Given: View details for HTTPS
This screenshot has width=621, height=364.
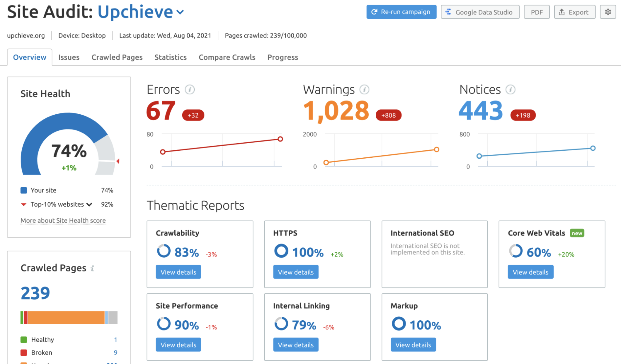Looking at the screenshot, I should pyautogui.click(x=296, y=272).
